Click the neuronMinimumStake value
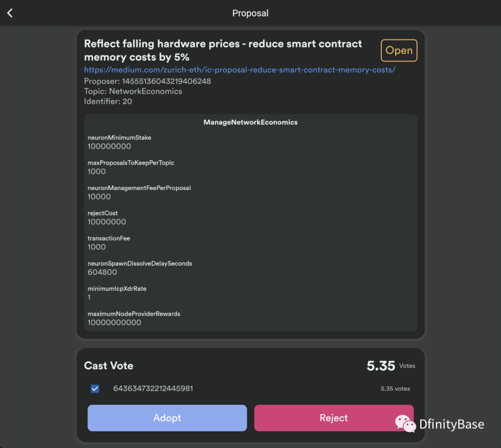The image size is (501, 448). coord(109,147)
